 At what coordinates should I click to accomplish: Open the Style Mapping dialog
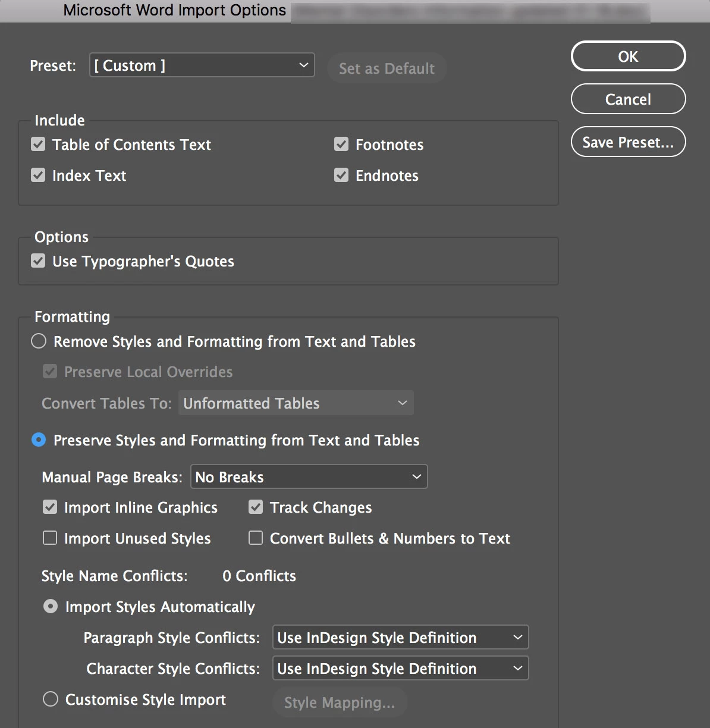coord(340,702)
